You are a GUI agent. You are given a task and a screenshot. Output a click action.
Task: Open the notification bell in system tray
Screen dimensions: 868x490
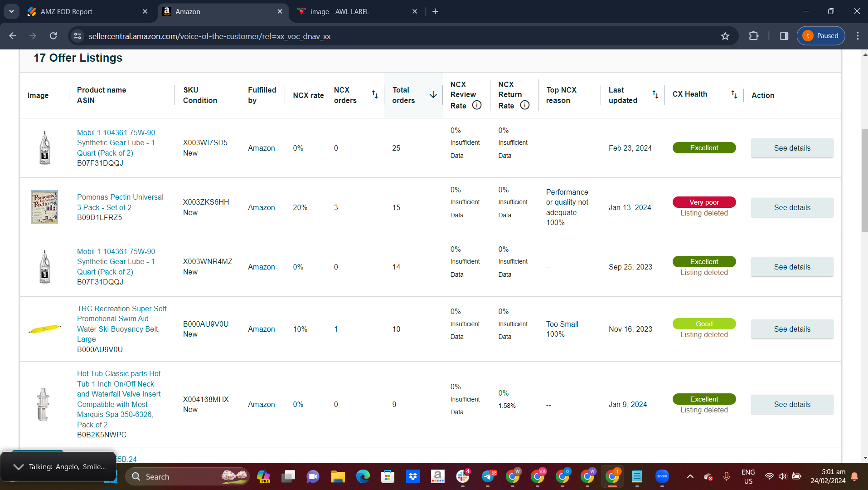(x=854, y=477)
